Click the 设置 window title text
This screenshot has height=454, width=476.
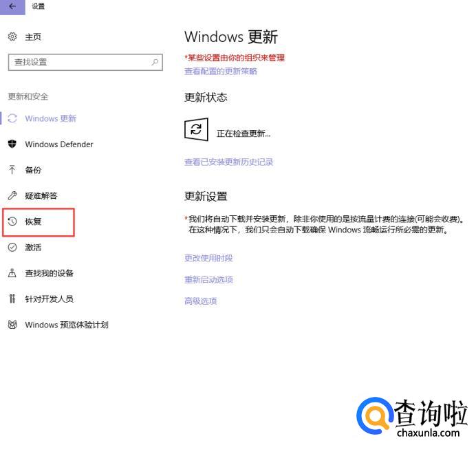coord(39,6)
